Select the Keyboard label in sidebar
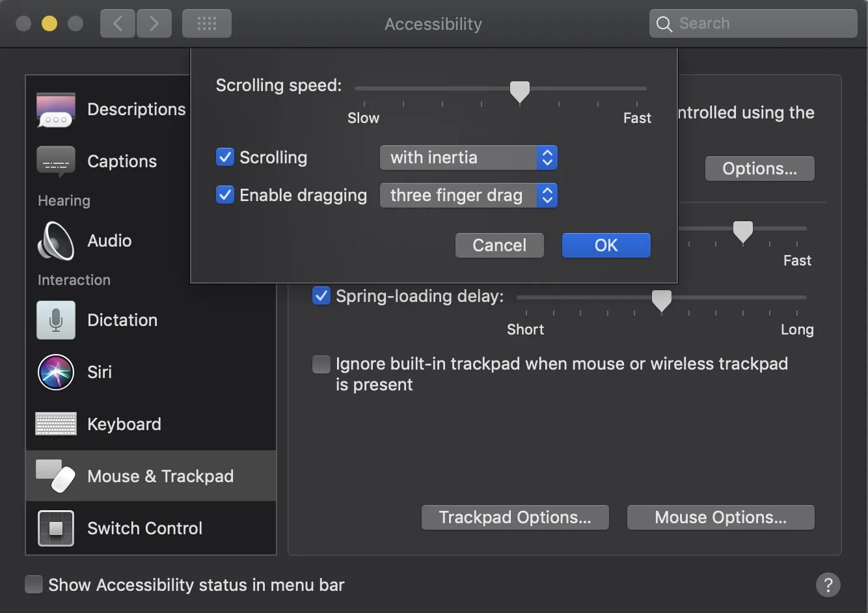868x613 pixels. click(x=124, y=424)
